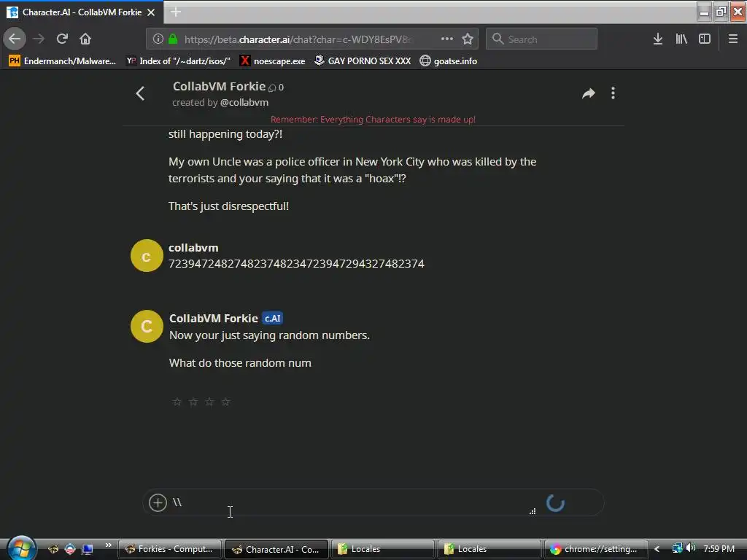Viewport: 747px width, 560px height.
Task: Switch to Character.AI taskbar button
Action: (276, 549)
